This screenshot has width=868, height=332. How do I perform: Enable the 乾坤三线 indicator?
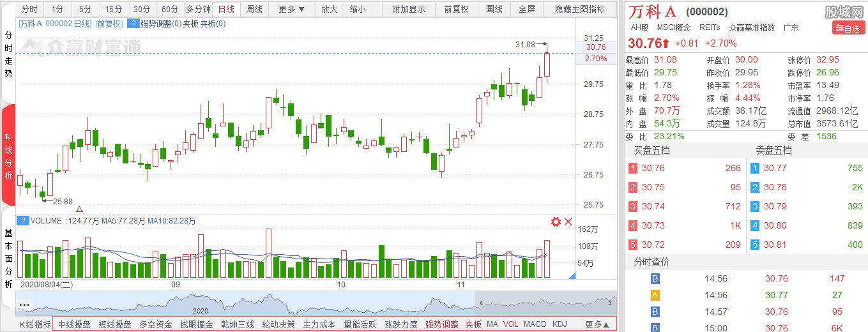click(238, 324)
